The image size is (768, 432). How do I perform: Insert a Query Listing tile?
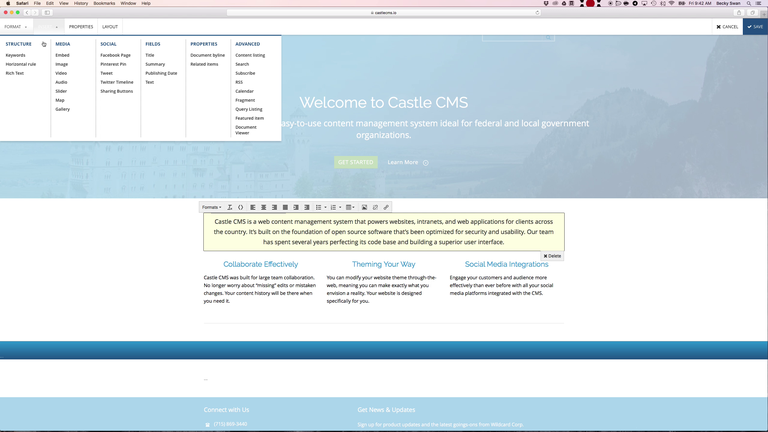[248, 109]
